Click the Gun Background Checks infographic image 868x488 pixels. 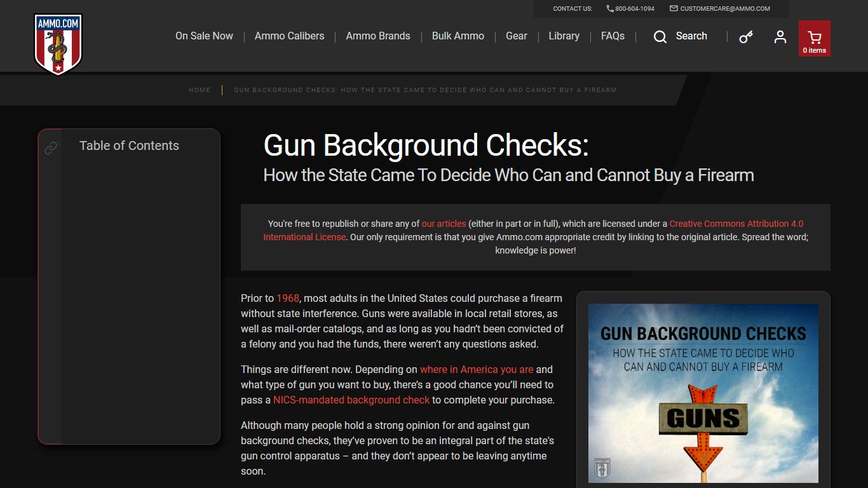pos(703,393)
